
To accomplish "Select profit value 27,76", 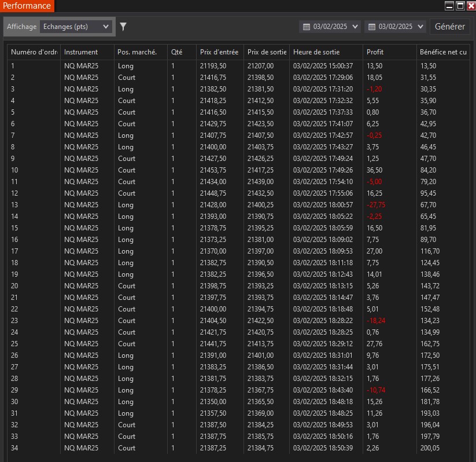I will pos(374,344).
